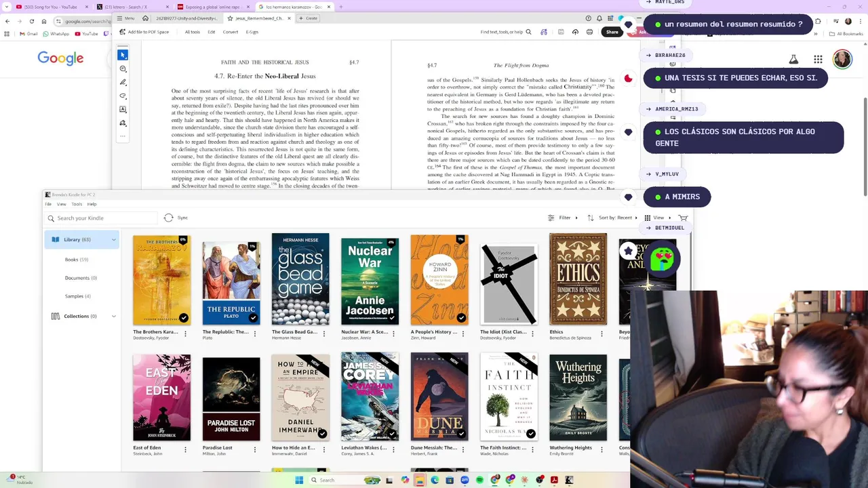Click Create in the PDF reader tab bar
The image size is (868, 488).
pyautogui.click(x=309, y=18)
